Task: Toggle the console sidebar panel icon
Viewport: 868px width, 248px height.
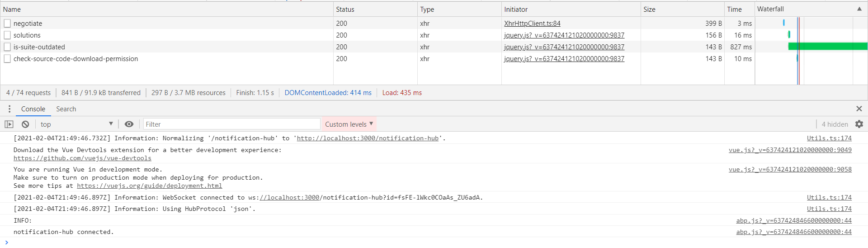Action: pos(9,124)
